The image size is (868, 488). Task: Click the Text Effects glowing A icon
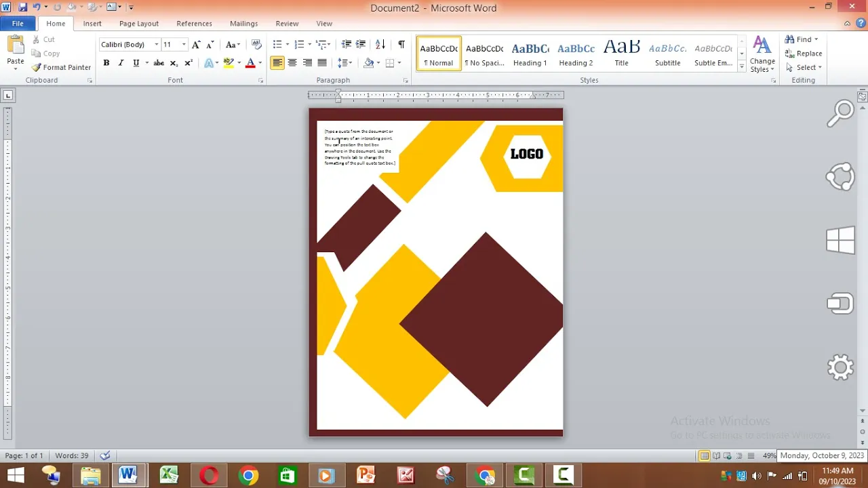[x=209, y=63]
